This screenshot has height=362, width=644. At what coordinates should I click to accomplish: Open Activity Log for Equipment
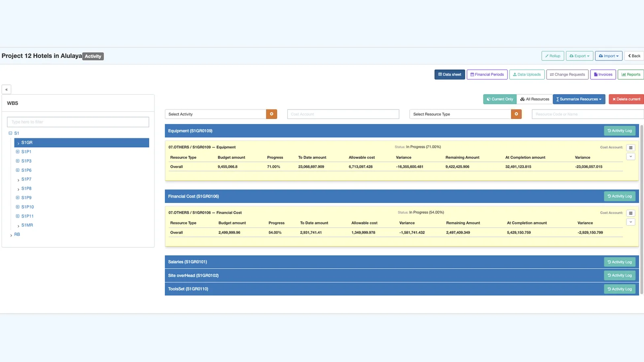[619, 131]
